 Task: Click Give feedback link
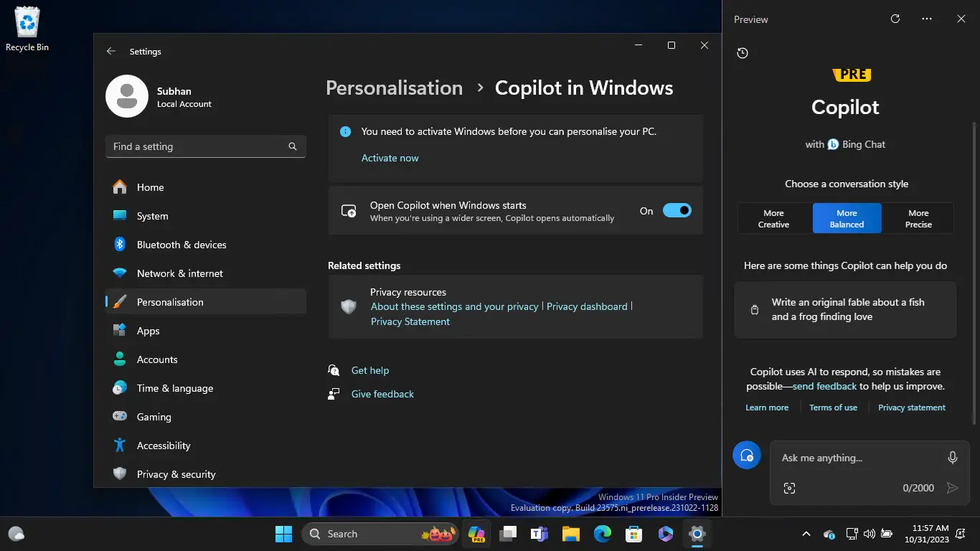click(382, 394)
